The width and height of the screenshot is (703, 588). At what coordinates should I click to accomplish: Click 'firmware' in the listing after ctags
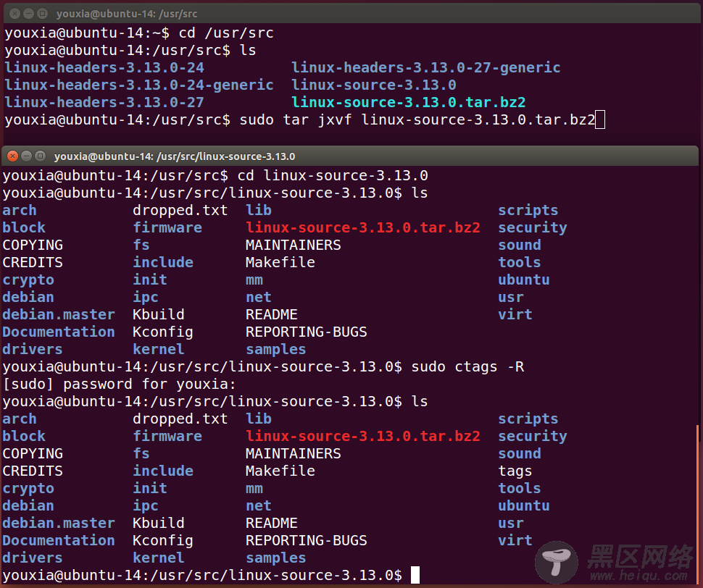tap(167, 436)
